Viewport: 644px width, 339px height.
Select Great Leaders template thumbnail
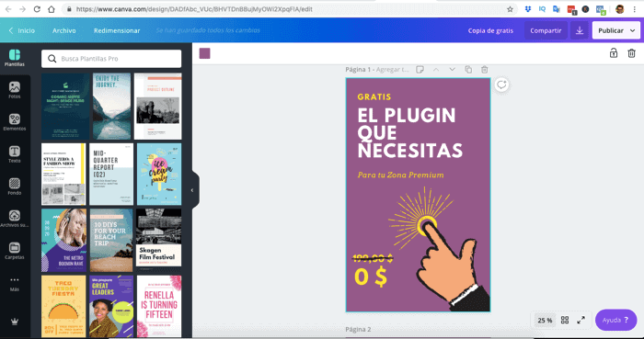111,306
